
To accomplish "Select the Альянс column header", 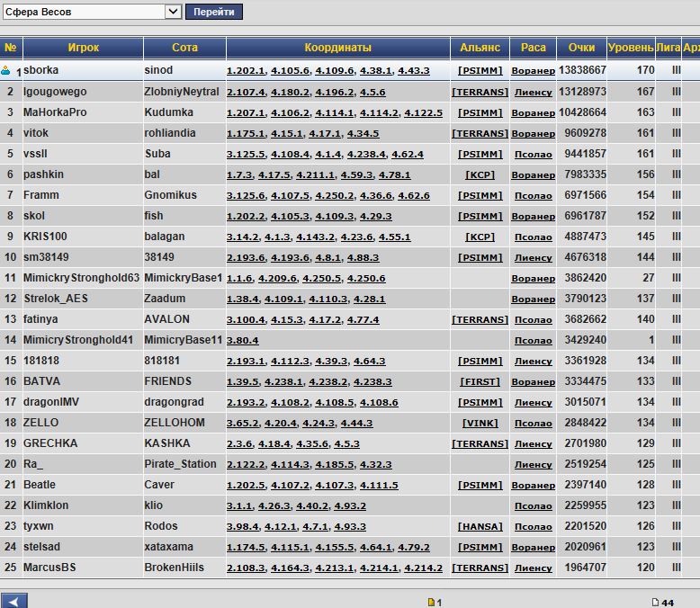I will coord(480,48).
